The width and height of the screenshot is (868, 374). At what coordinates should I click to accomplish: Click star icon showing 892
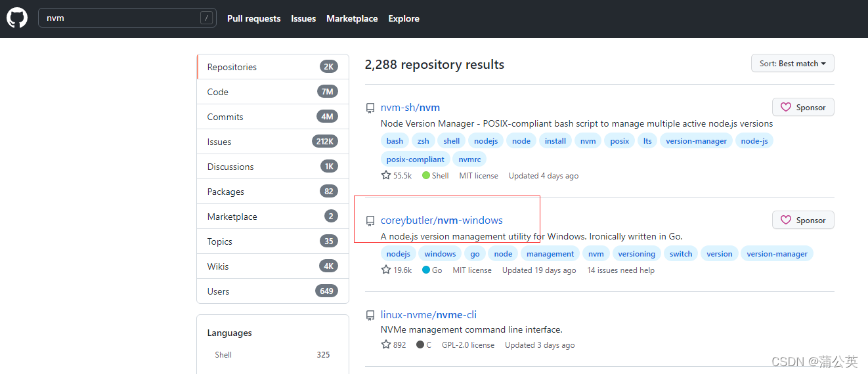[x=386, y=344]
